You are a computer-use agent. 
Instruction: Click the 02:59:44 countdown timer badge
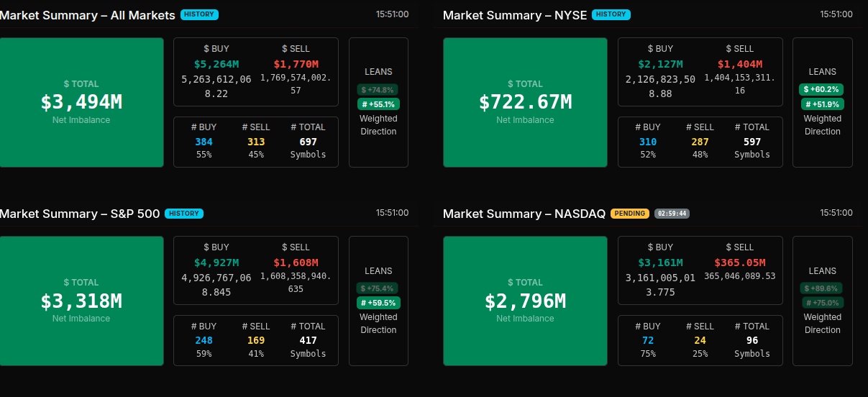pyautogui.click(x=672, y=214)
